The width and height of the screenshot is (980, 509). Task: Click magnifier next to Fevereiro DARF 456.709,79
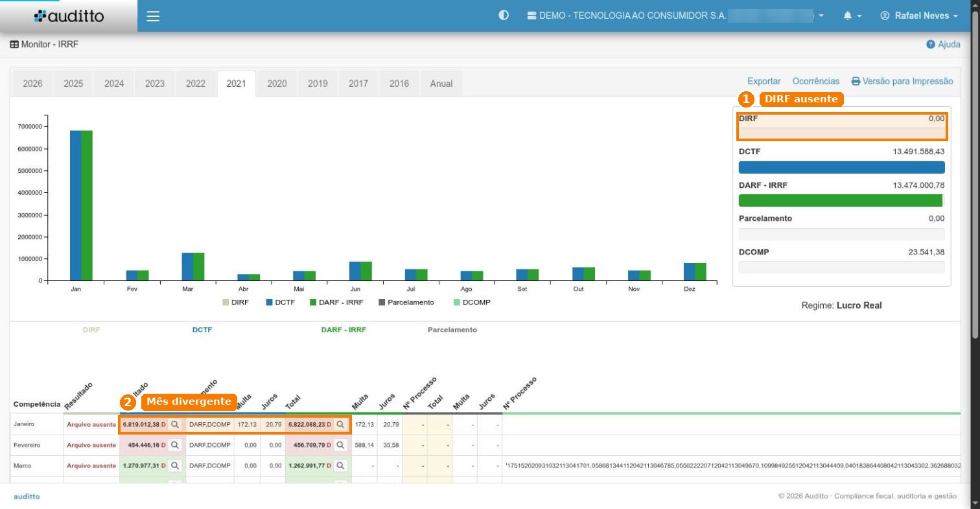coord(340,446)
